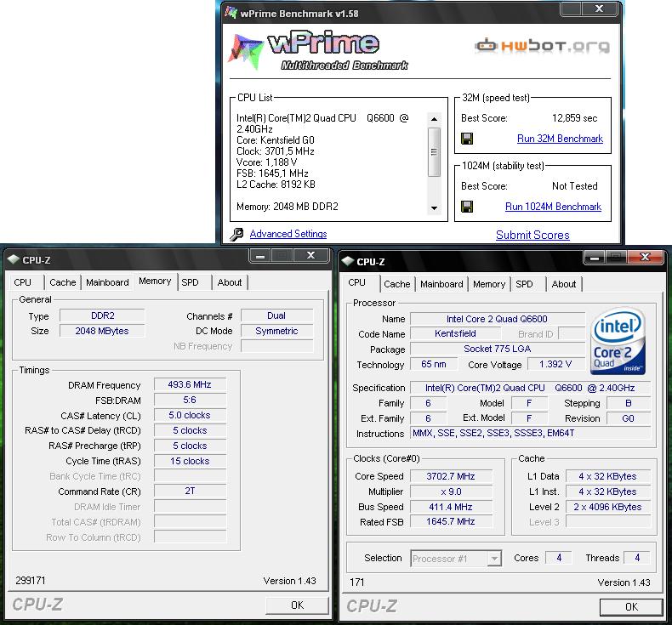
Task: Open Mainboard tab in right CPU-Z window
Action: [x=441, y=284]
